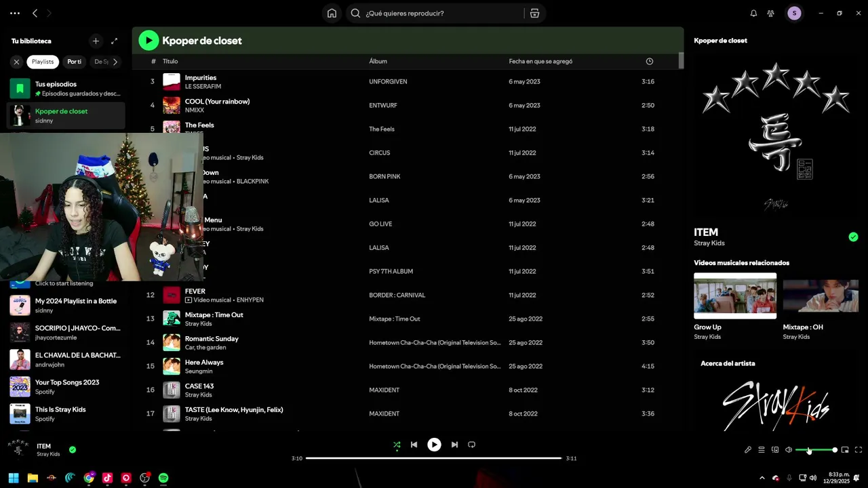Image resolution: width=868 pixels, height=488 pixels.
Task: Open the Grow Up music video thumbnail
Action: point(735,296)
